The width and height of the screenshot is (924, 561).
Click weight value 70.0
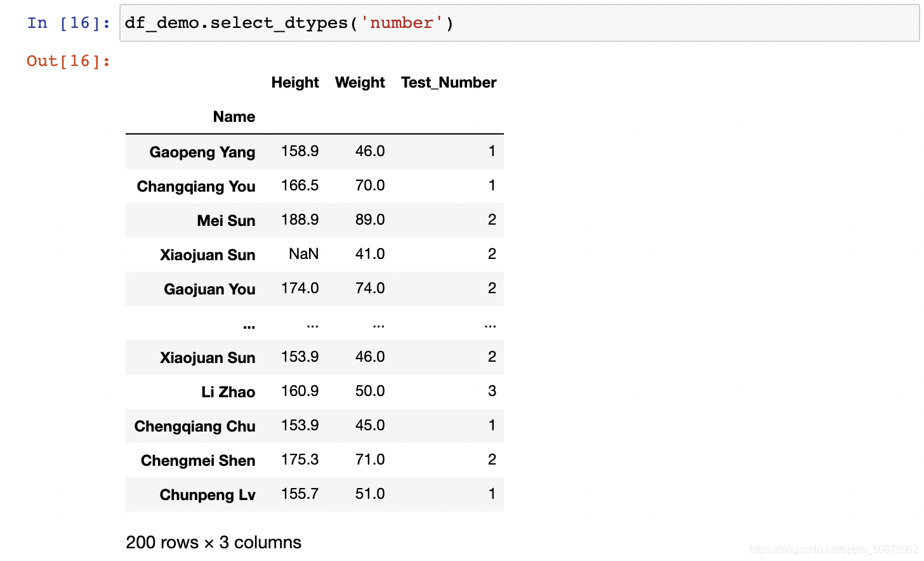[x=370, y=185]
